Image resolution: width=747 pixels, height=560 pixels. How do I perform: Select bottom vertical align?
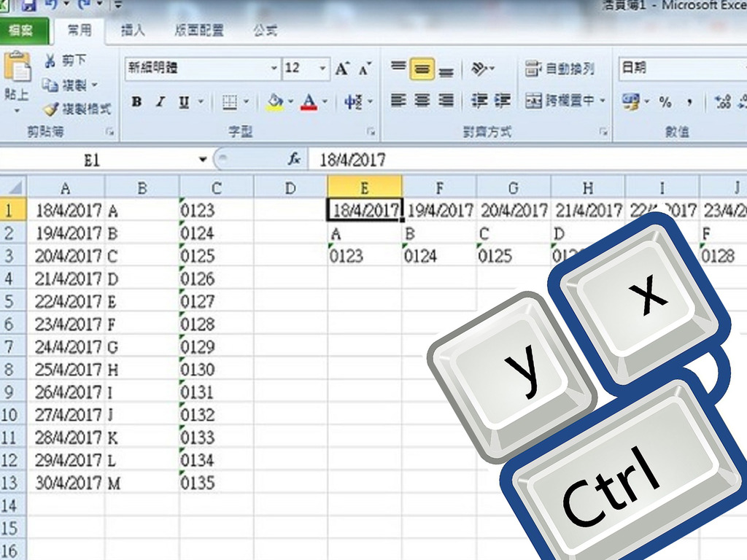446,71
